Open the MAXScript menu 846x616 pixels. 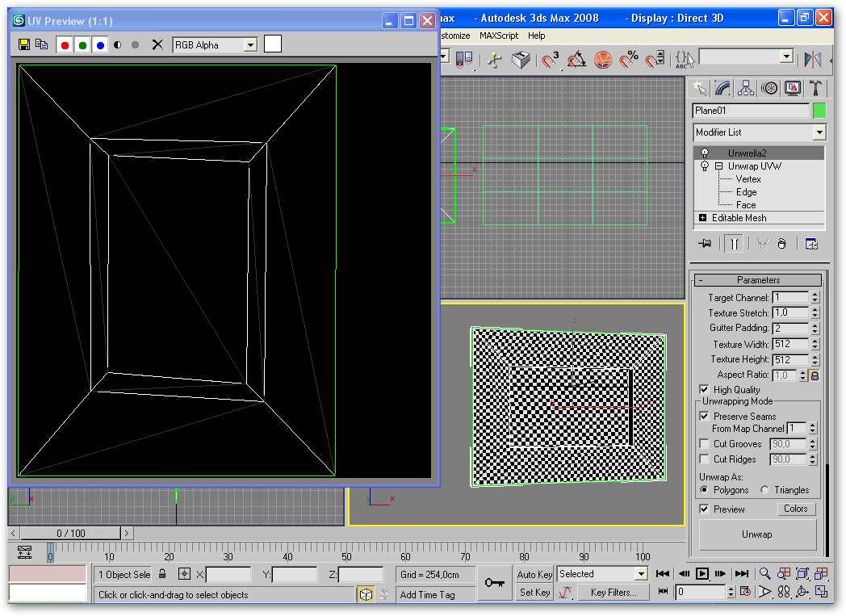coord(500,36)
